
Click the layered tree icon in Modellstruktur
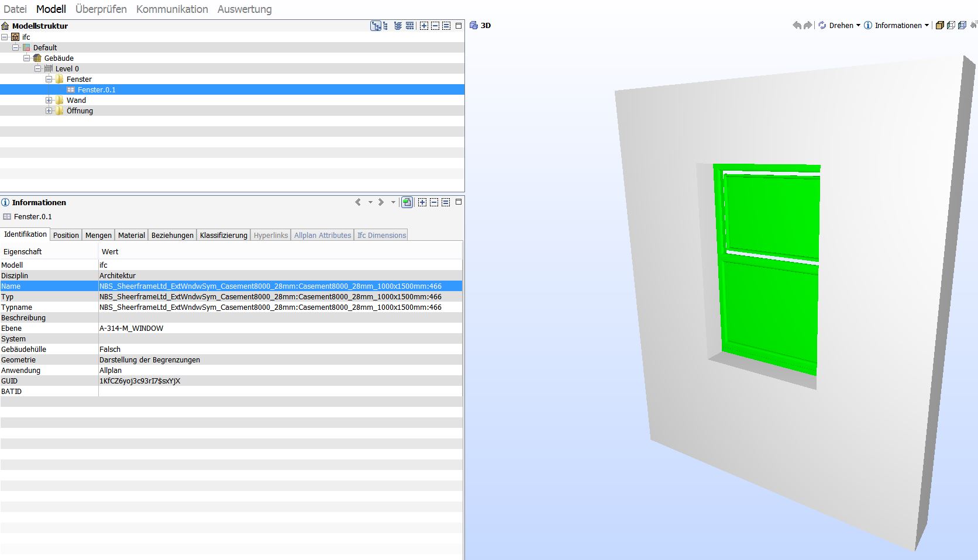tap(398, 26)
